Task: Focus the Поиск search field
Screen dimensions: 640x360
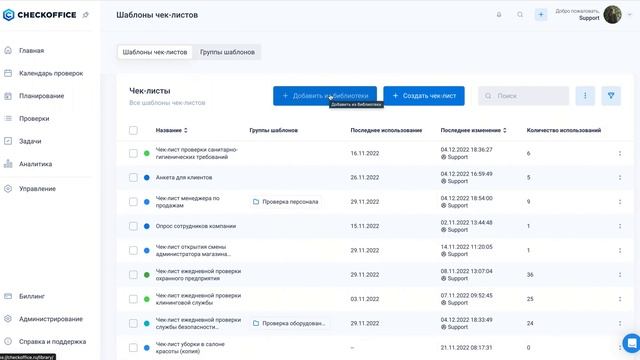Action: point(524,96)
